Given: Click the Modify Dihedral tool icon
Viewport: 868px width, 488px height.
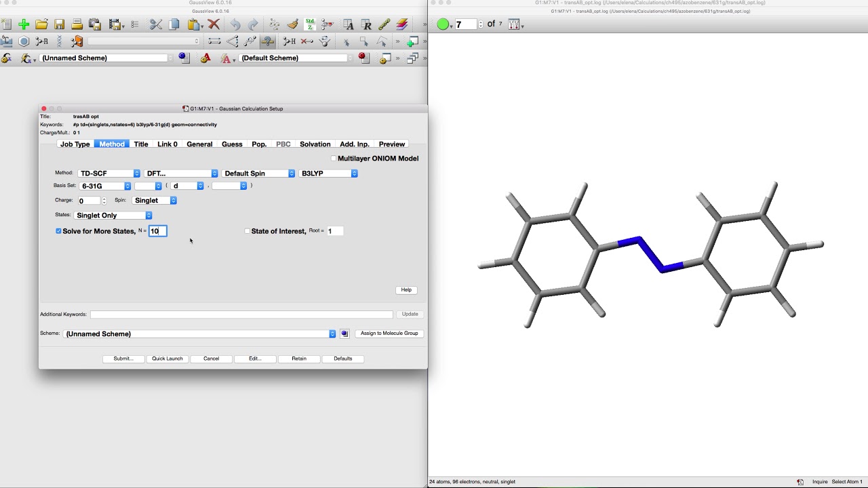Looking at the screenshot, I should click(x=250, y=41).
